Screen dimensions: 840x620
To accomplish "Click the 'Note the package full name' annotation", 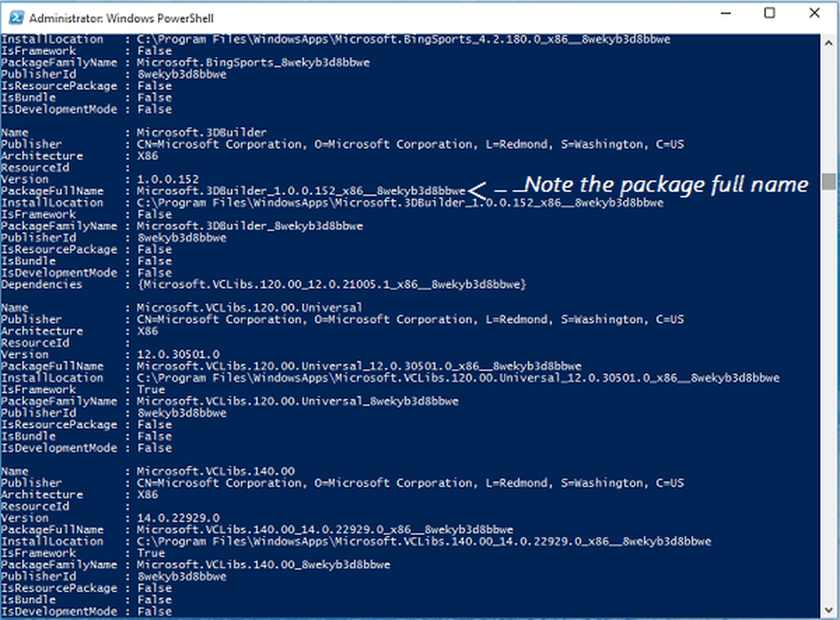I will (x=666, y=184).
